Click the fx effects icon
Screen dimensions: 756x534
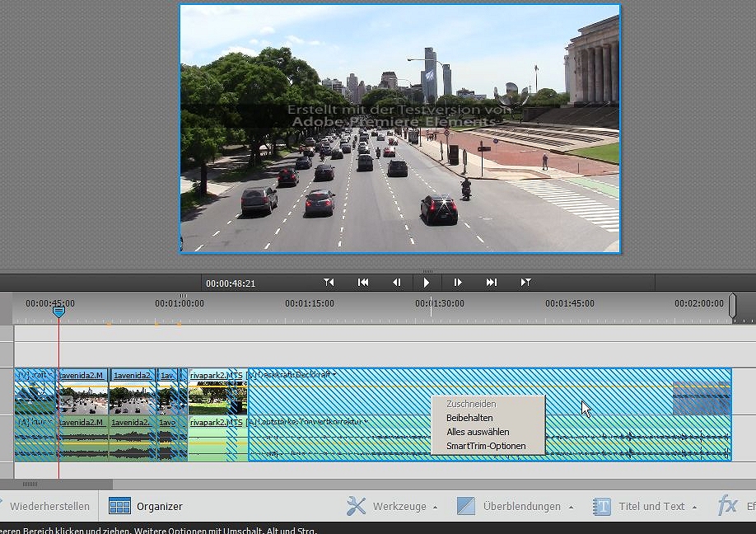click(727, 505)
